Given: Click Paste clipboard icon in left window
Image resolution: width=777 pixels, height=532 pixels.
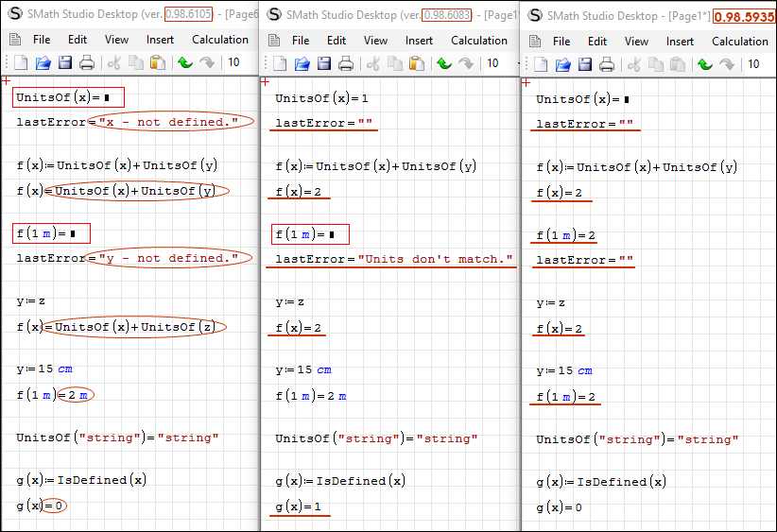Looking at the screenshot, I should [x=158, y=62].
